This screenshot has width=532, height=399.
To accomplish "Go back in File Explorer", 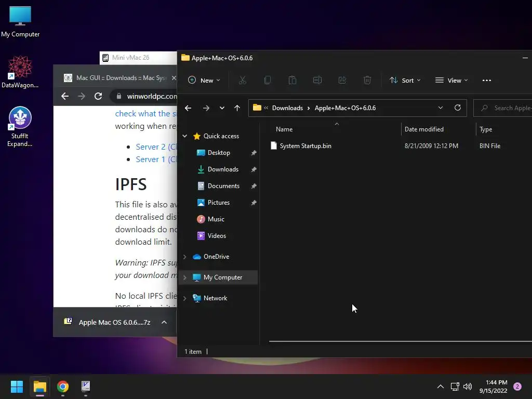I will (x=188, y=108).
